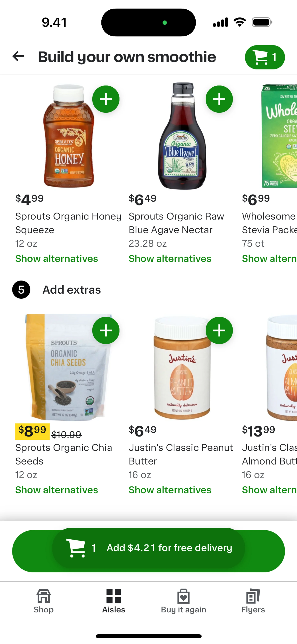Open the cart icon with 1 item
Viewport: 297px width, 644px height.
265,57
